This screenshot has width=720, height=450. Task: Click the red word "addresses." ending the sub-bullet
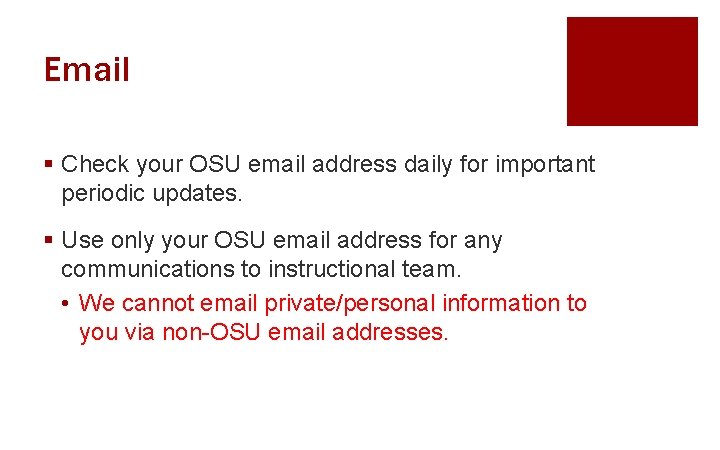(390, 332)
